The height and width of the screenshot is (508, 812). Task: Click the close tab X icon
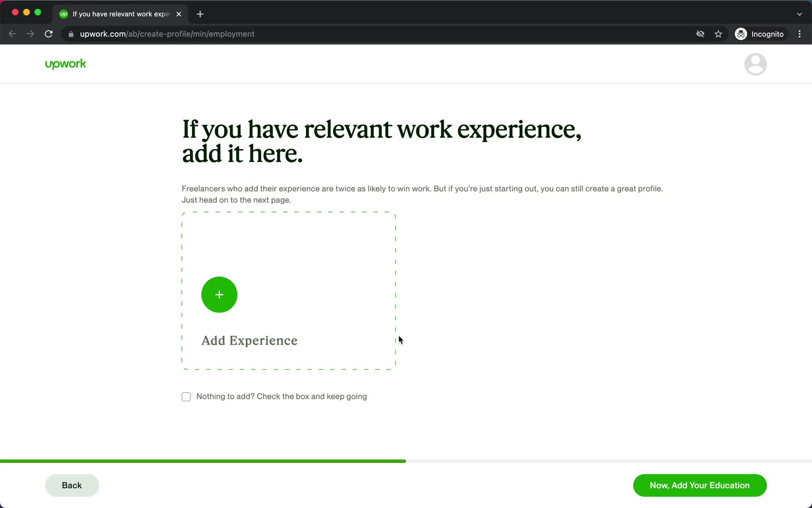coord(179,14)
